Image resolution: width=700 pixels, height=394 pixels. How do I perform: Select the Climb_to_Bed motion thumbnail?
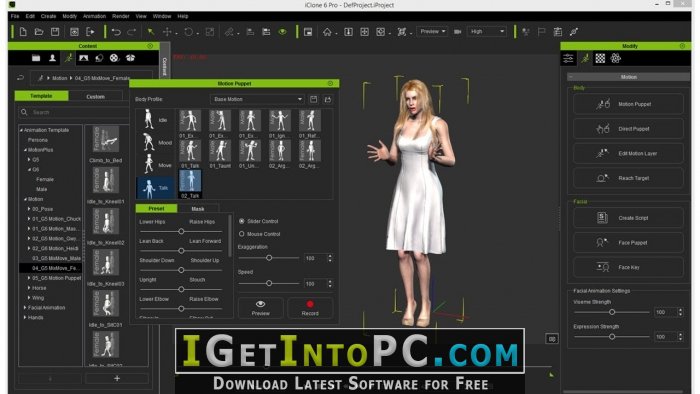point(106,144)
